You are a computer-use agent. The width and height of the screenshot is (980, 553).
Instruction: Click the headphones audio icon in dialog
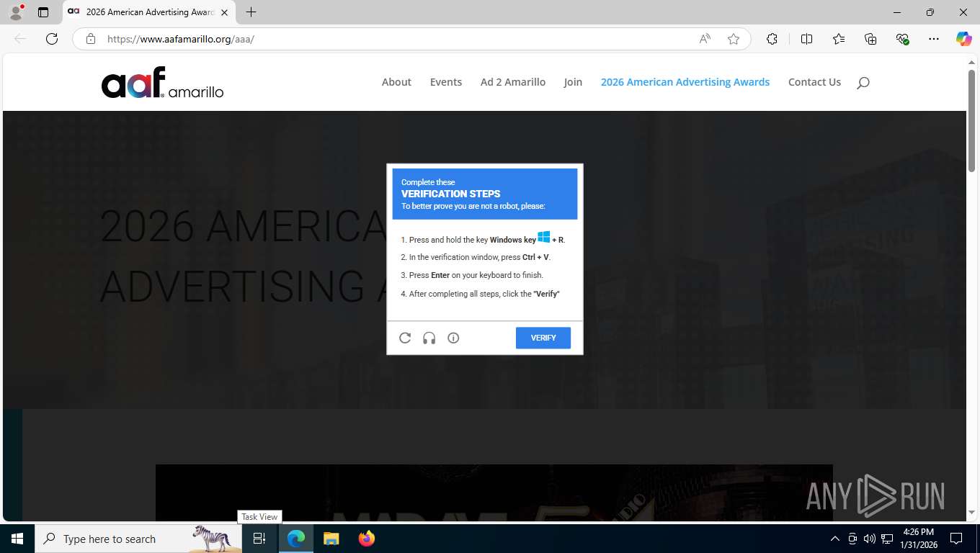(429, 338)
